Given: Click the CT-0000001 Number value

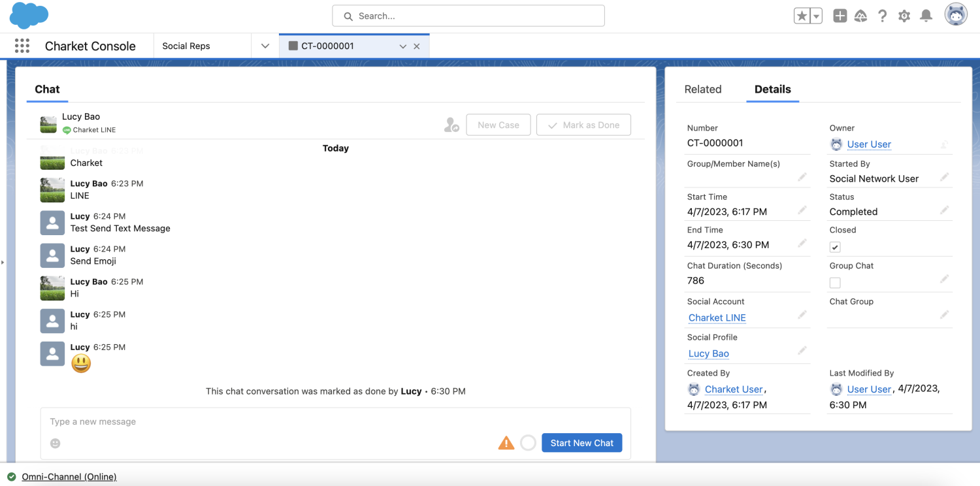Looking at the screenshot, I should [x=715, y=143].
